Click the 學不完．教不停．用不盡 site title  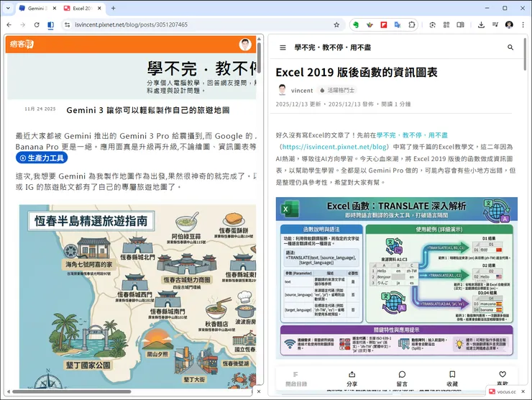pyautogui.click(x=332, y=47)
